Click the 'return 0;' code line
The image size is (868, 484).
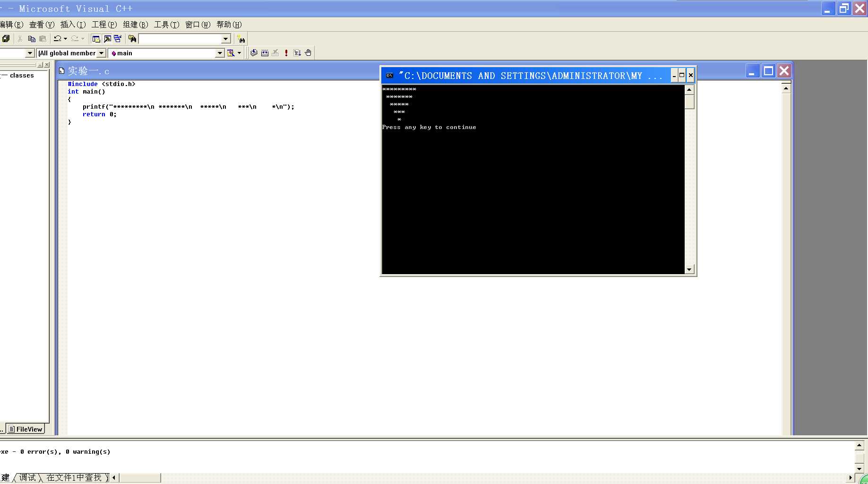tap(99, 114)
